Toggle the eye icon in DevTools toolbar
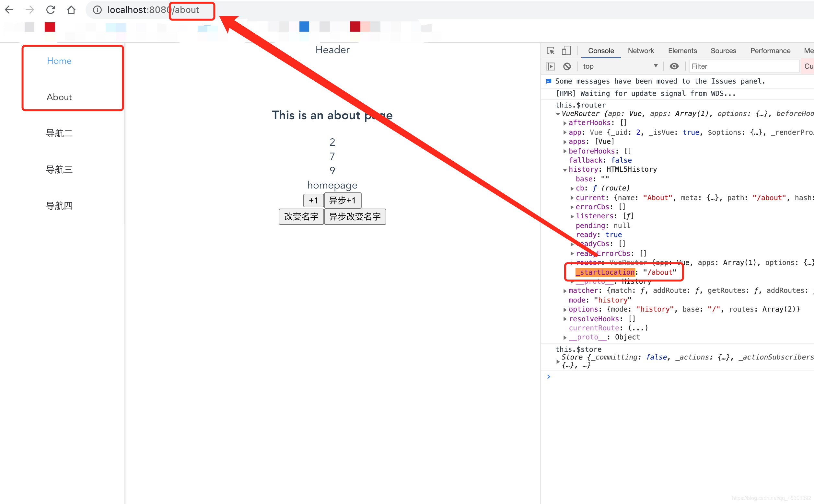 pos(674,66)
